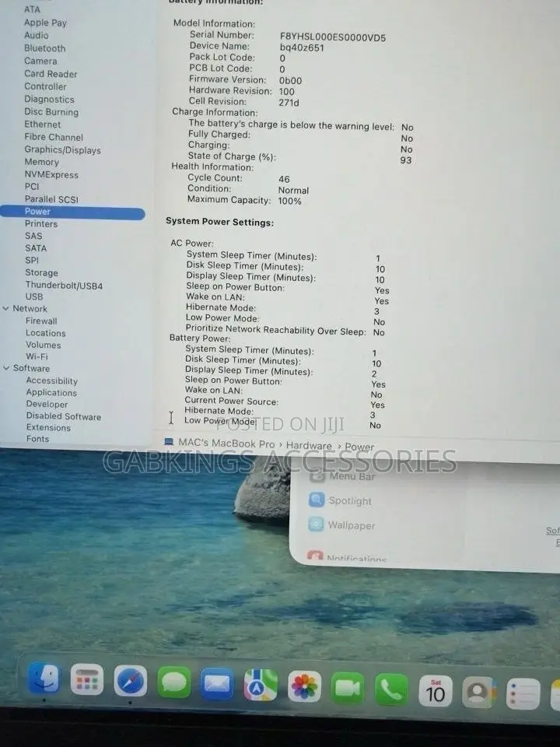Image resolution: width=560 pixels, height=747 pixels.
Task: Select Diagnostics in the sidebar
Action: pos(49,99)
